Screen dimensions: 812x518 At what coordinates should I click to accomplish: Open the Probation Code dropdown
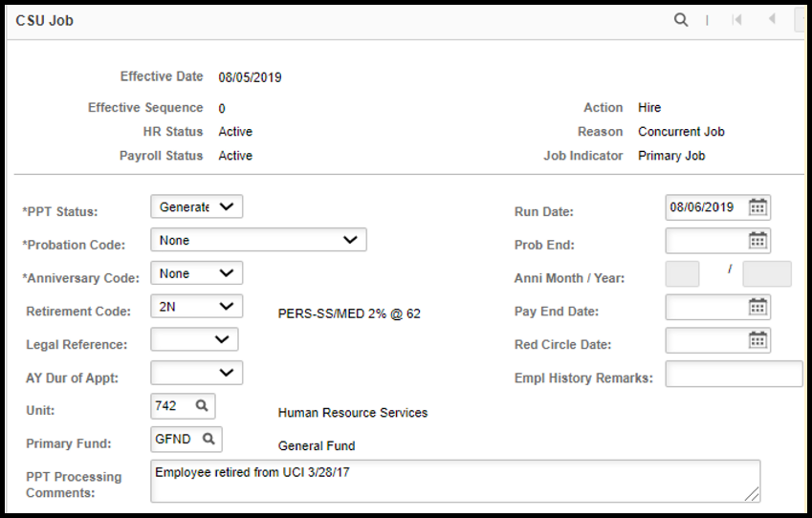point(258,240)
